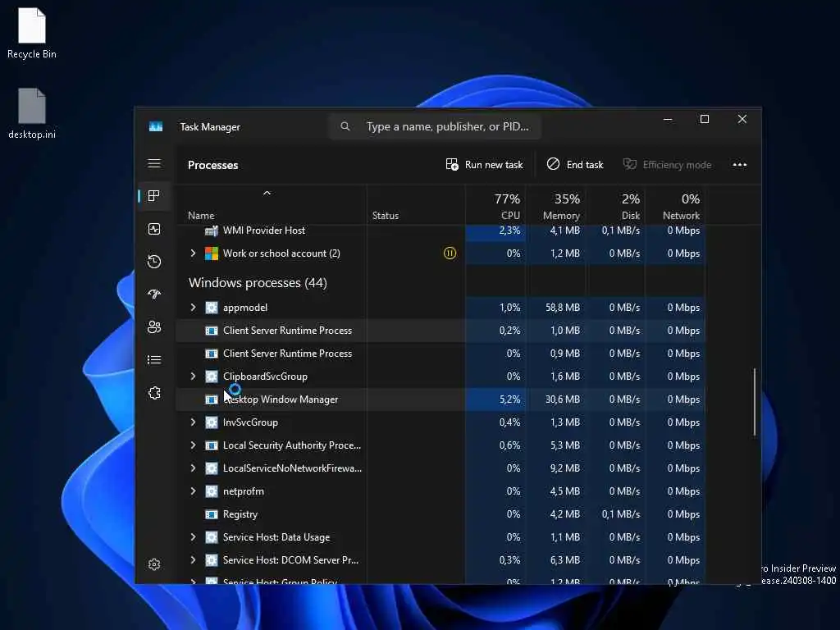Click the Desktop Window Manager icon
The width and height of the screenshot is (840, 630).
click(212, 399)
